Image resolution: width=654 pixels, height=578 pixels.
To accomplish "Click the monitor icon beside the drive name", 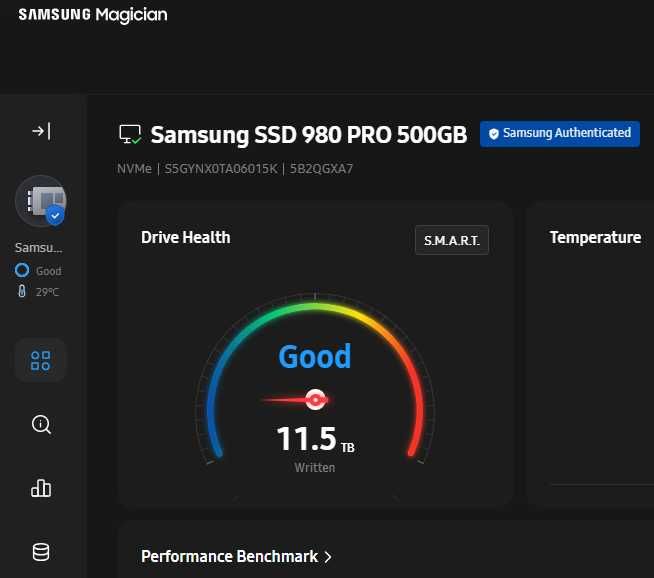I will coord(130,135).
